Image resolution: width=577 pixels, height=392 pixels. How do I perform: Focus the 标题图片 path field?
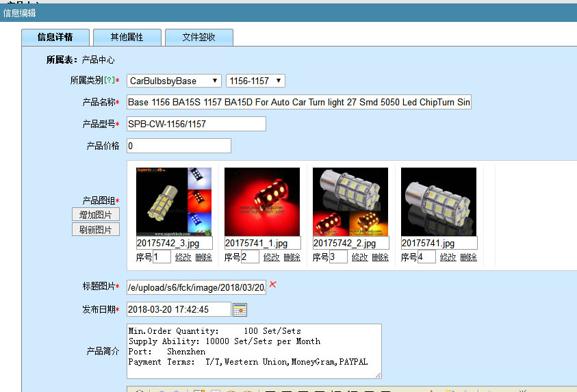[x=196, y=287]
